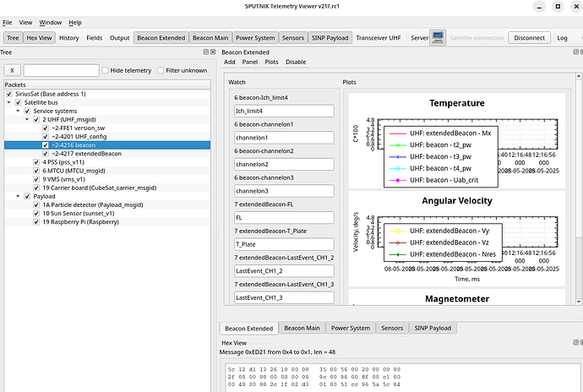Undock the Hex View panel
583x392 pixels.
click(x=575, y=342)
